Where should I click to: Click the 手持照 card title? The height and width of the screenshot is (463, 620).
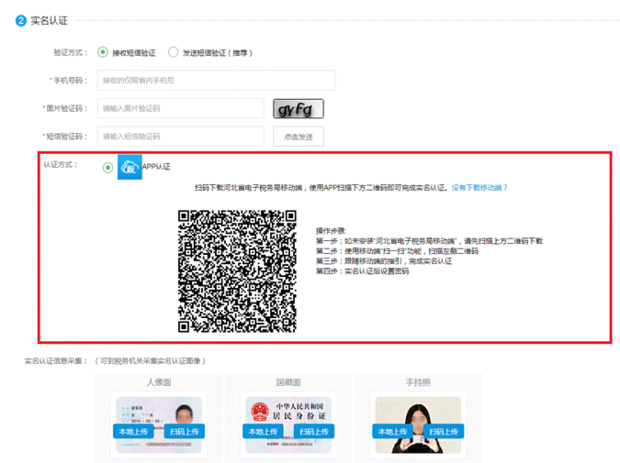click(418, 382)
